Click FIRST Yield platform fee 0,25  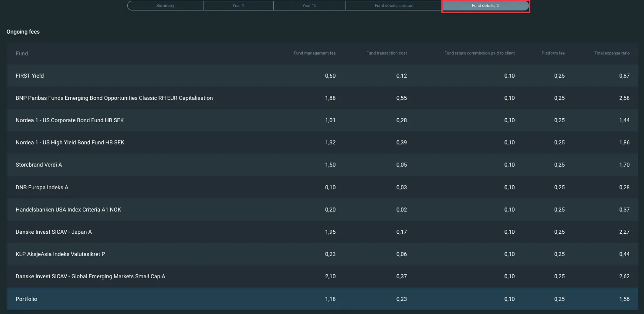point(559,76)
